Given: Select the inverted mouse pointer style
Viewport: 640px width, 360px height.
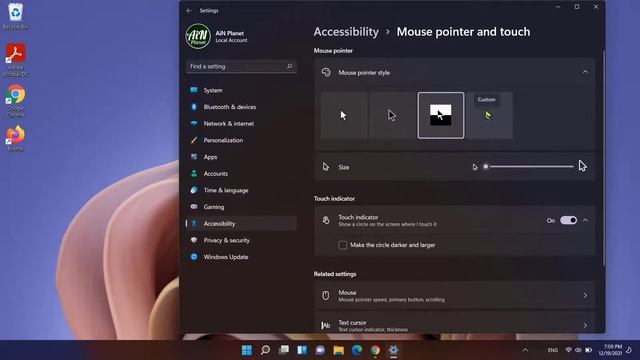Looking at the screenshot, I should tap(441, 116).
